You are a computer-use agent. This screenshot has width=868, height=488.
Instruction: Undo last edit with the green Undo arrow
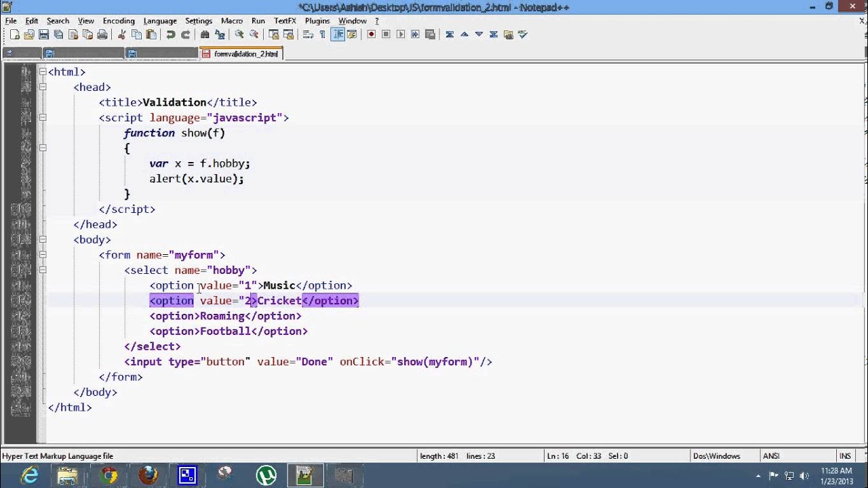click(171, 35)
